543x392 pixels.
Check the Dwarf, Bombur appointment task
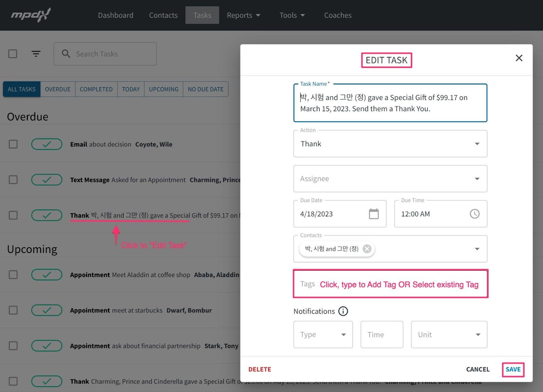point(13,310)
